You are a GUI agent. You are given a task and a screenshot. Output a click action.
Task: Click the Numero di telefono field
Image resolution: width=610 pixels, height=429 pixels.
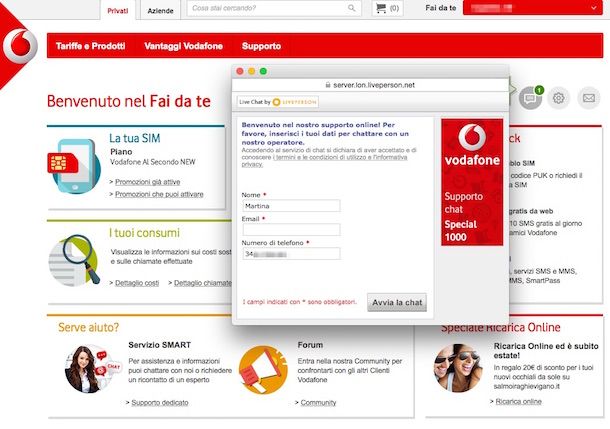point(291,254)
